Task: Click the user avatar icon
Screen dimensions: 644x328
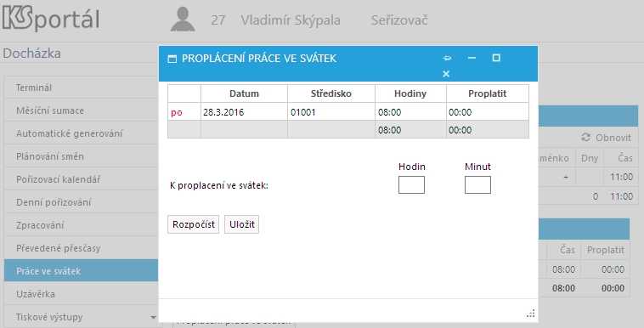Action: (183, 19)
